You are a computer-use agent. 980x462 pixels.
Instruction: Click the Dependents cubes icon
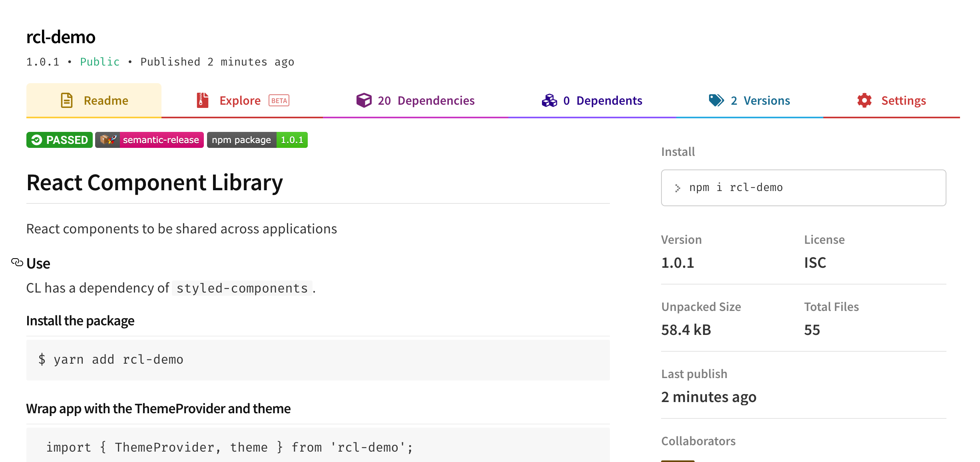[x=549, y=100]
